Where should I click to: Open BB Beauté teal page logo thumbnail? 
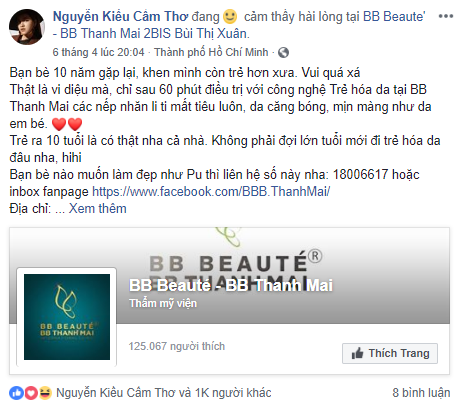point(67,317)
